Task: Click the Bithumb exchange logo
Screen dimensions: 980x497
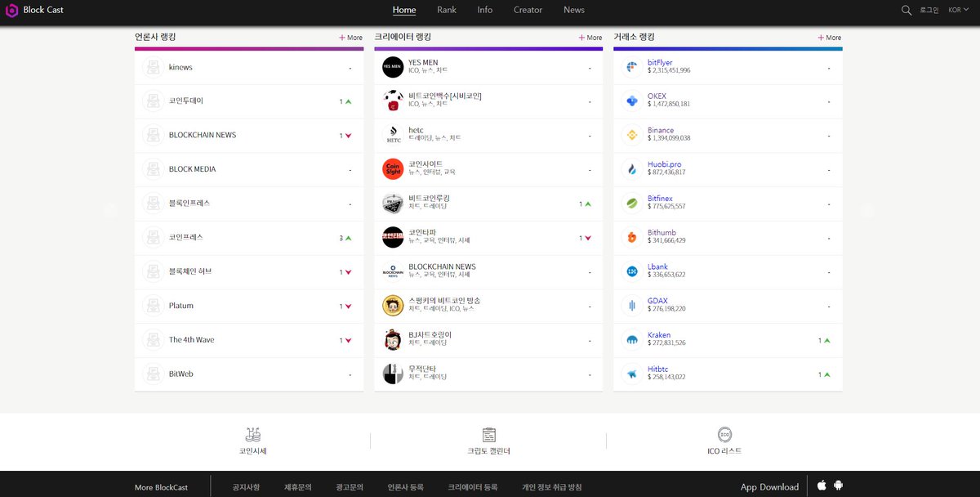Action: [x=631, y=237]
